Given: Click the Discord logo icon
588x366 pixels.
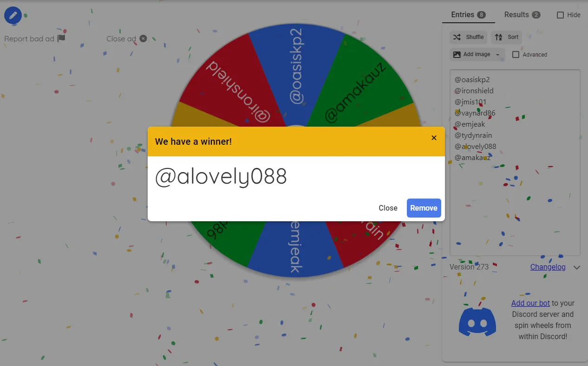Looking at the screenshot, I should [x=477, y=321].
